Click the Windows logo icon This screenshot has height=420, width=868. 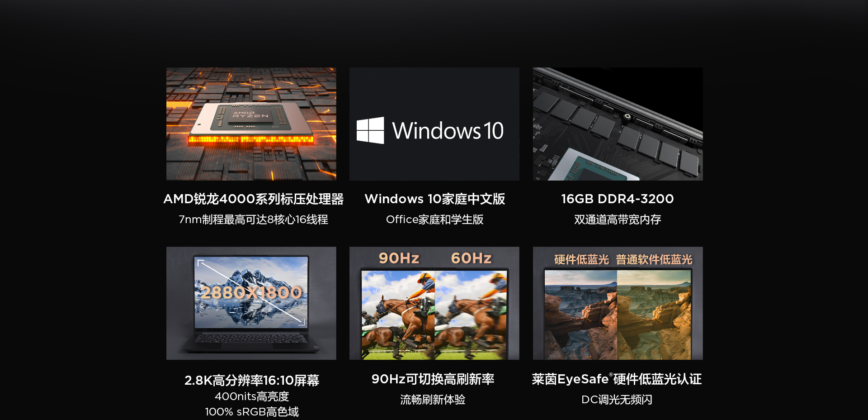click(x=370, y=130)
